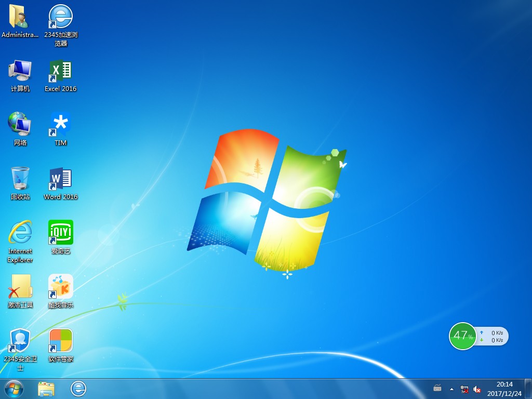Open the Excel 2016 shortcut
The height and width of the screenshot is (399, 532).
pyautogui.click(x=61, y=75)
